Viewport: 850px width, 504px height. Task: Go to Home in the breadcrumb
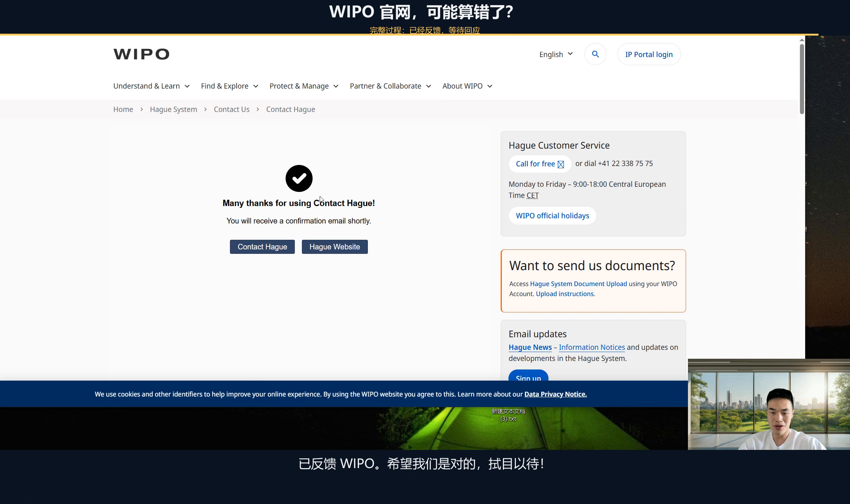tap(123, 109)
